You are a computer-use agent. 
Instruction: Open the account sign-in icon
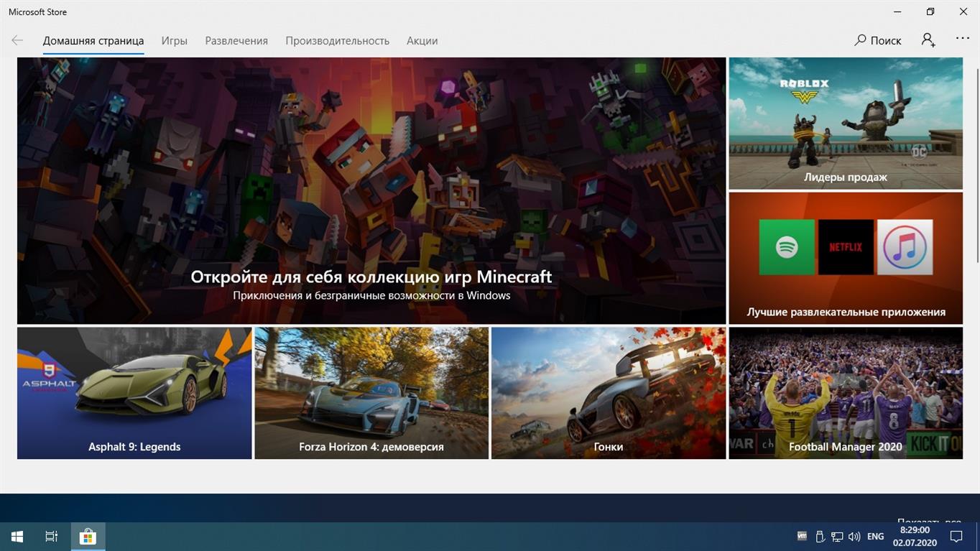[x=928, y=40]
